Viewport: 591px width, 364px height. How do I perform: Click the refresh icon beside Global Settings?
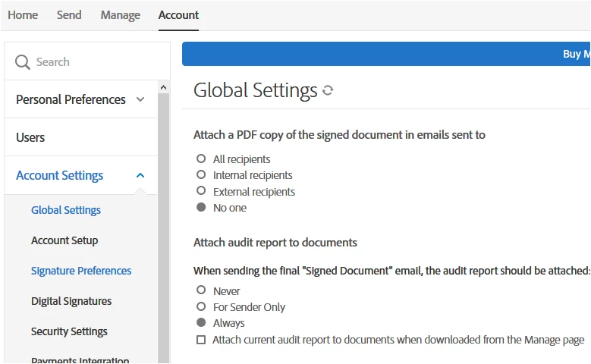[328, 90]
